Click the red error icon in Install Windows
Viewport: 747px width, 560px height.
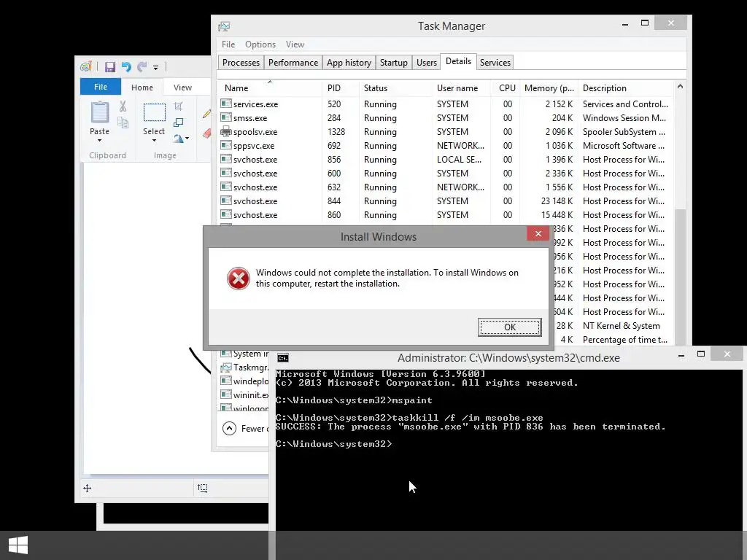click(239, 279)
